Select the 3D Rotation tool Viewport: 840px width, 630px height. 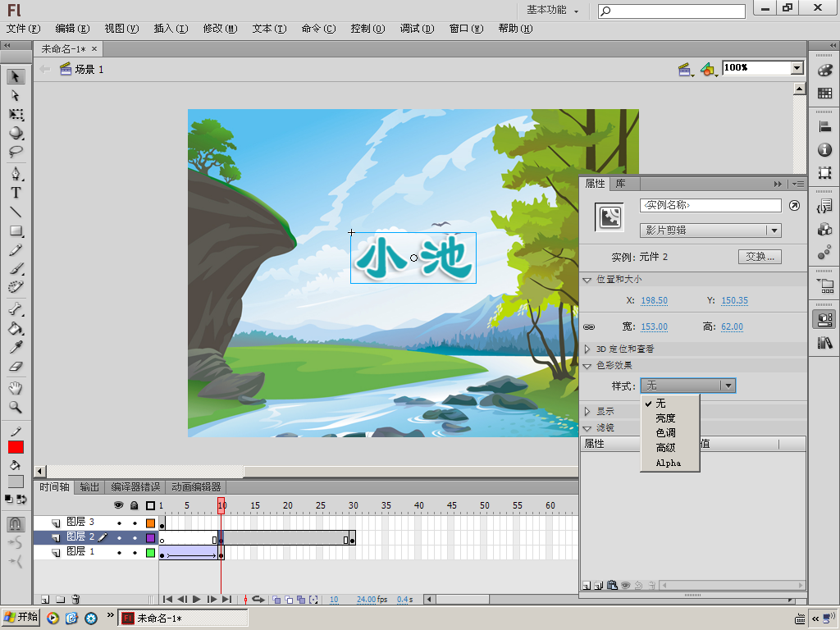pos(16,133)
